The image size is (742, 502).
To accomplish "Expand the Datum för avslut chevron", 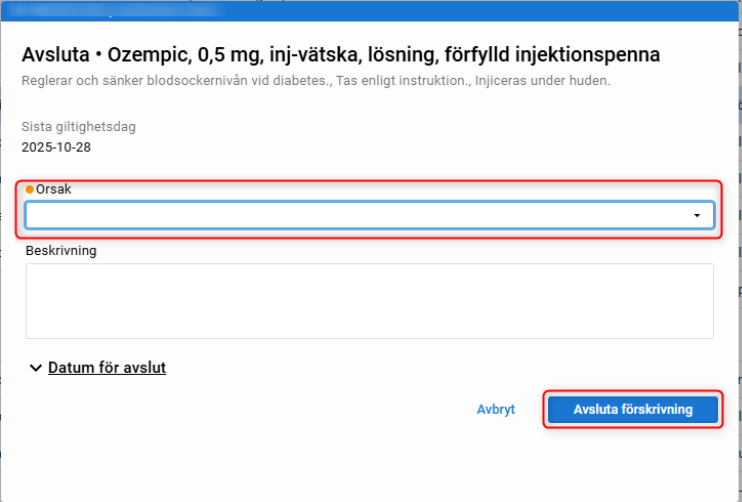I will [35, 368].
